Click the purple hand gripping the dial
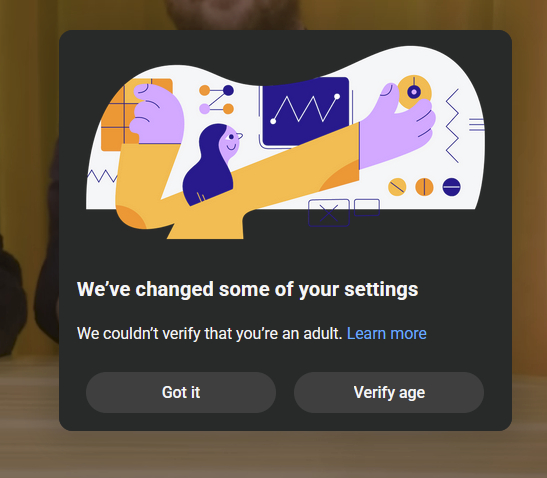 (396, 127)
